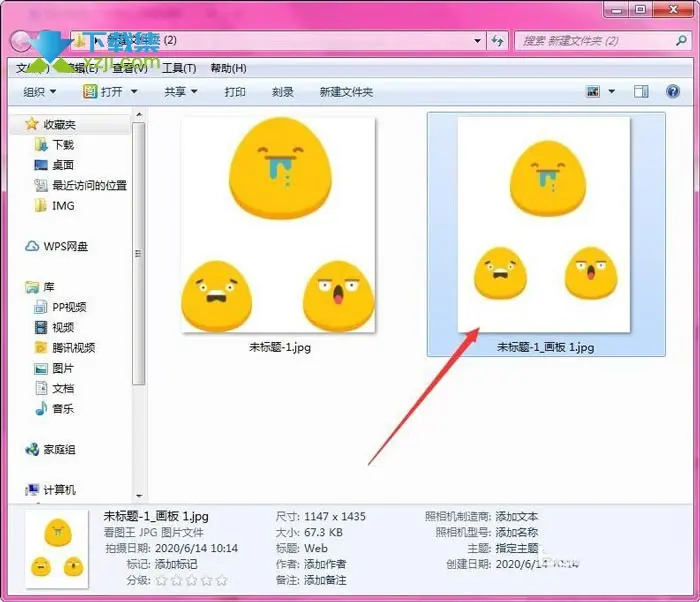Click the PP视频 library icon

[x=41, y=307]
